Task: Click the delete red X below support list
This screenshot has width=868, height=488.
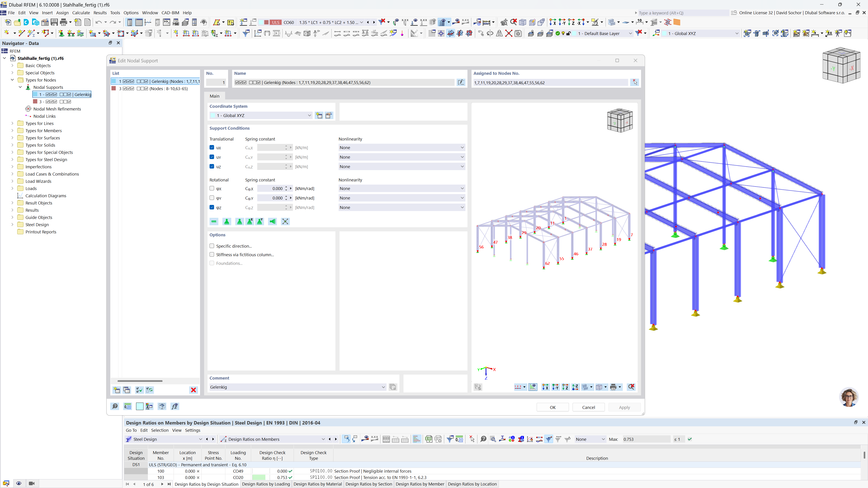Action: (x=193, y=390)
